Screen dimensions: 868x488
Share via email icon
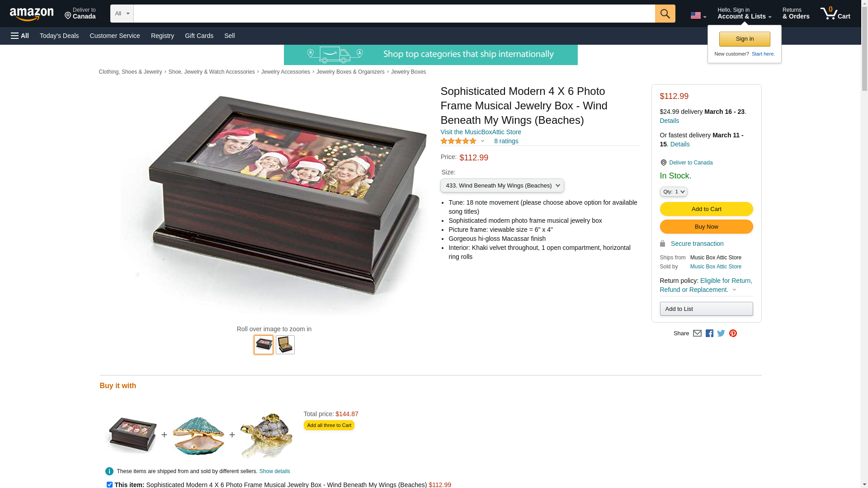pos(697,333)
